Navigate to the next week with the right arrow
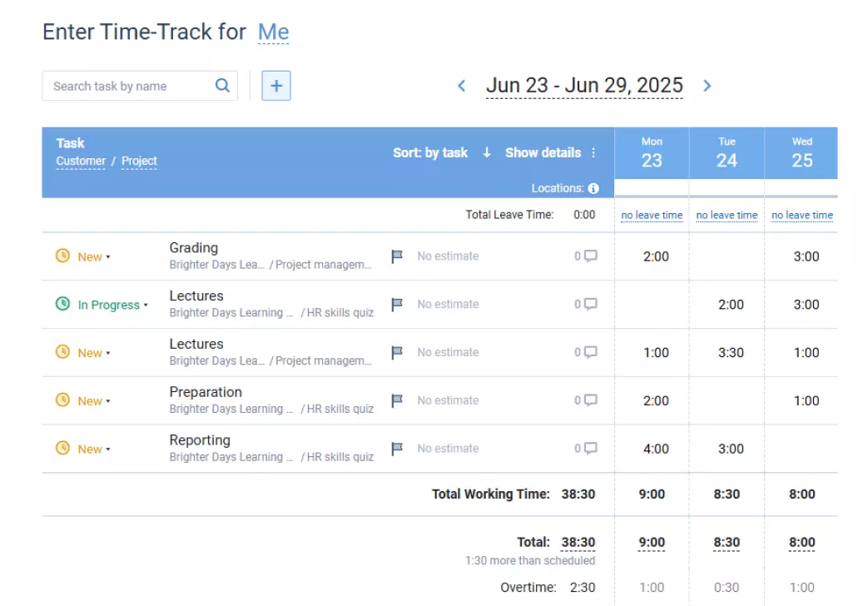The image size is (868, 606). tap(707, 85)
